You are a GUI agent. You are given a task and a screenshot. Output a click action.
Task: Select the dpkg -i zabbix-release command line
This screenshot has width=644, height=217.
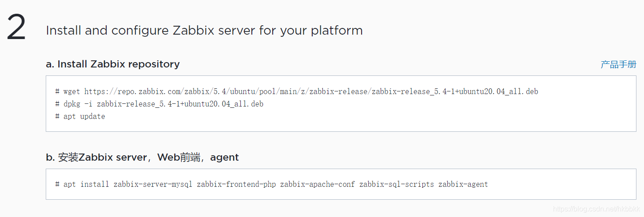pyautogui.click(x=159, y=104)
